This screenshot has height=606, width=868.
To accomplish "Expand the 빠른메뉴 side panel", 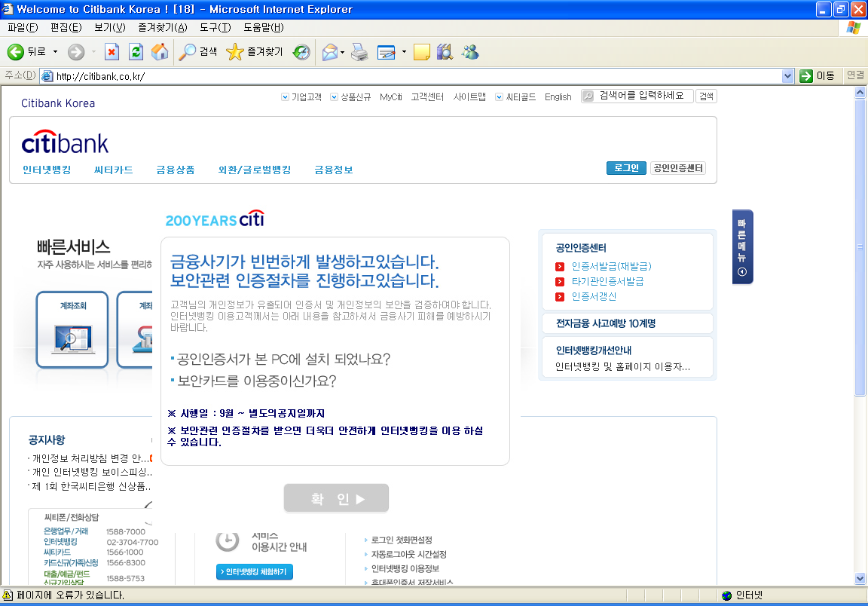I will pos(742,247).
